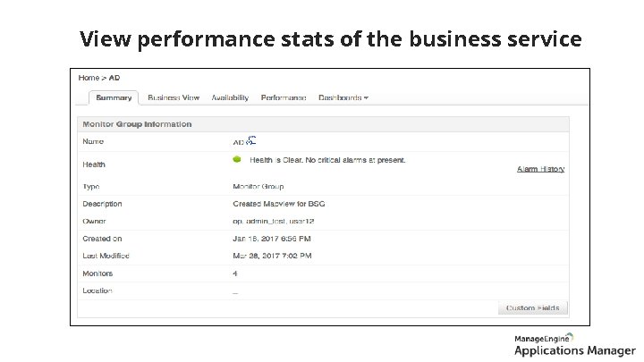644x362 pixels.
Task: Click the description value Created Mapview for BSG
Action: coord(278,204)
